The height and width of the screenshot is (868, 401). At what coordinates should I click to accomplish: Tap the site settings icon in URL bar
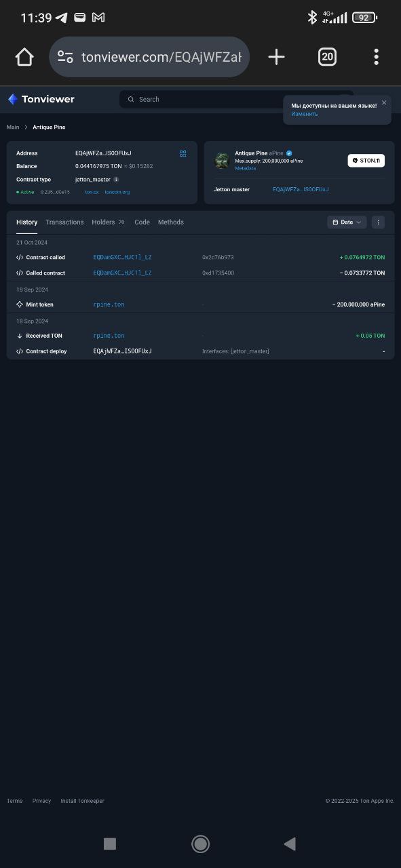click(65, 57)
